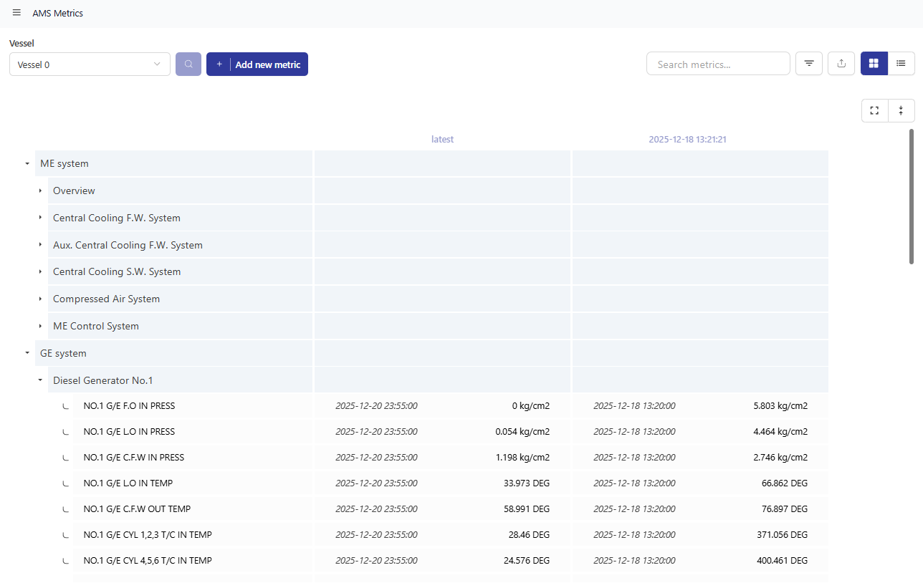923x588 pixels.
Task: Switch to list view layout
Action: (x=901, y=64)
